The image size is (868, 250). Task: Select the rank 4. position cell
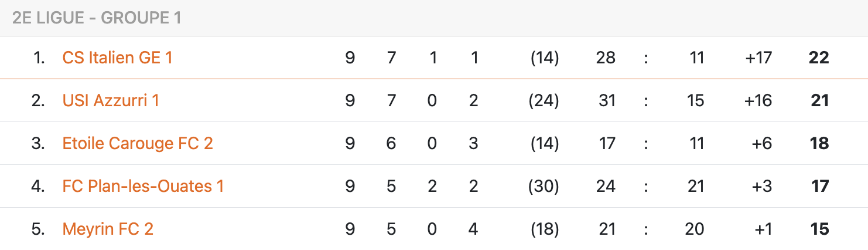point(38,186)
